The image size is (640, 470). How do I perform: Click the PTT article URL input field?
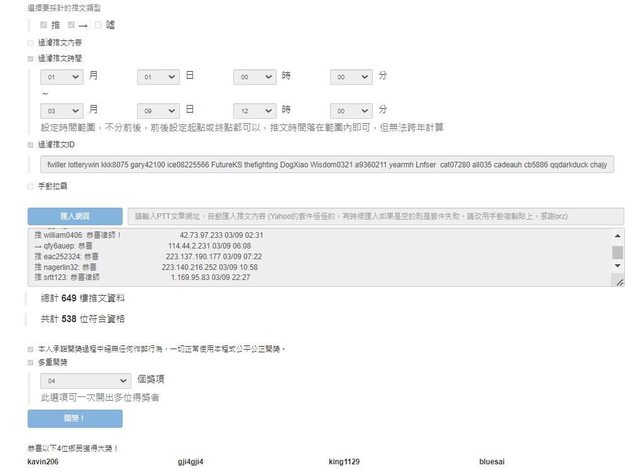pos(375,215)
